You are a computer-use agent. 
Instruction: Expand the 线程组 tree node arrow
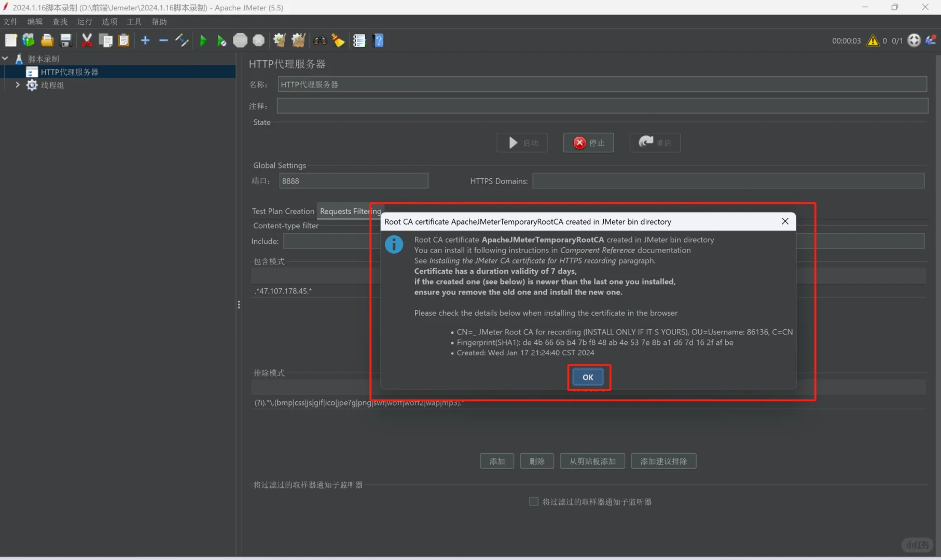coord(18,85)
